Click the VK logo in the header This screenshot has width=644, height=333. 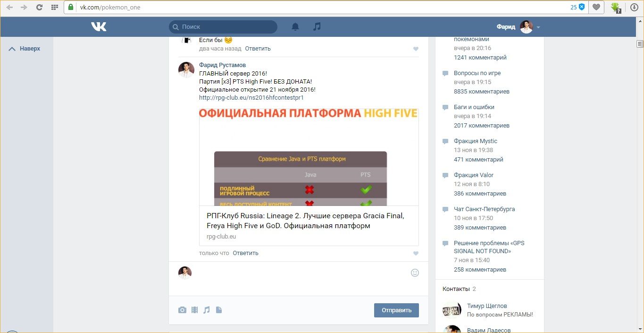99,27
